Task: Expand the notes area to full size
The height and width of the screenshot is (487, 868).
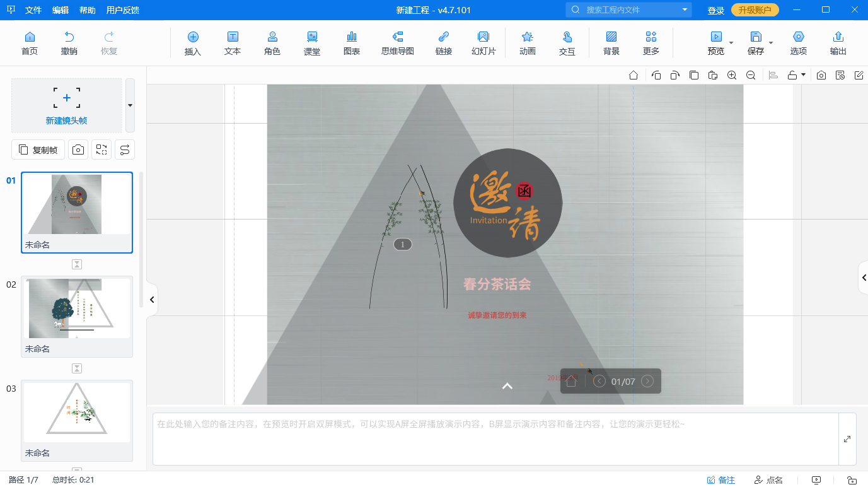Action: (847, 439)
